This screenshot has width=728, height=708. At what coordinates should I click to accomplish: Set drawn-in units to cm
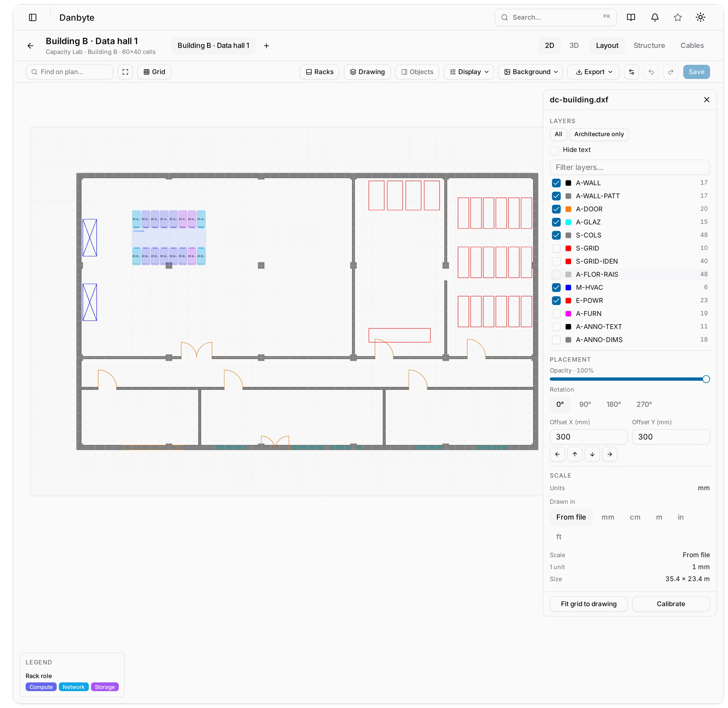[635, 517]
